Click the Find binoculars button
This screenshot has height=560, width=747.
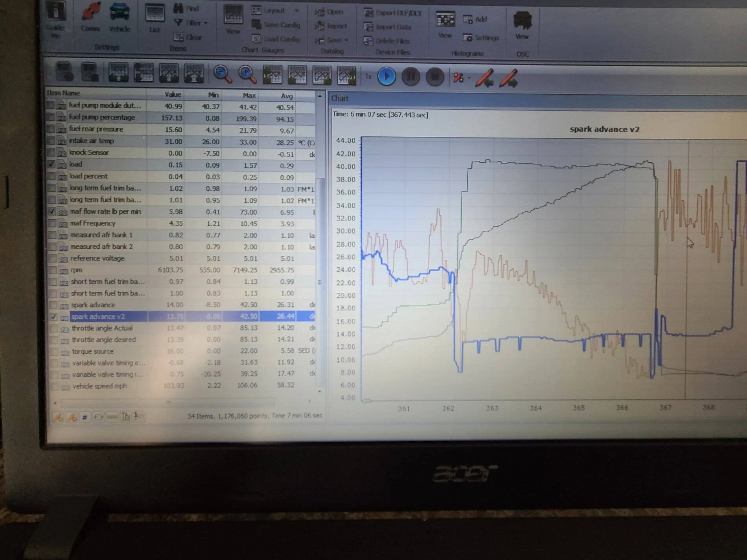coord(186,8)
